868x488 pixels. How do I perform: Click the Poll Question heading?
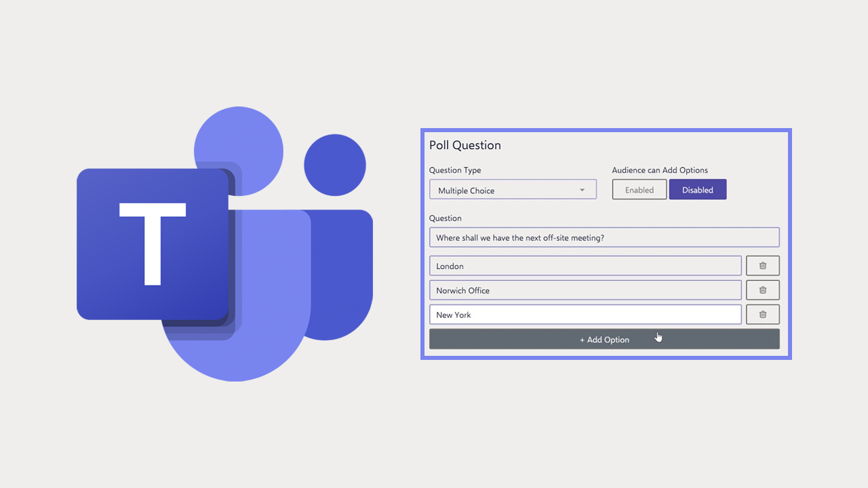[x=465, y=145]
